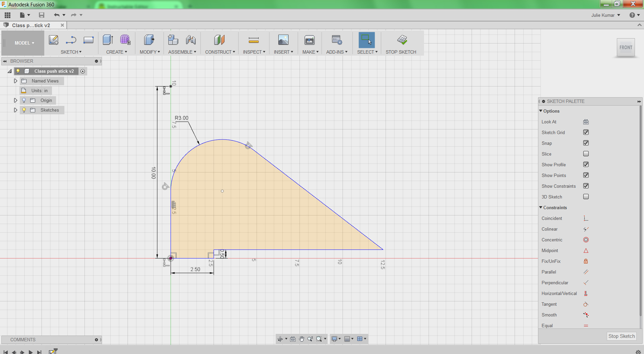Open the INSPECT menu
Image resolution: width=644 pixels, height=354 pixels.
point(254,52)
